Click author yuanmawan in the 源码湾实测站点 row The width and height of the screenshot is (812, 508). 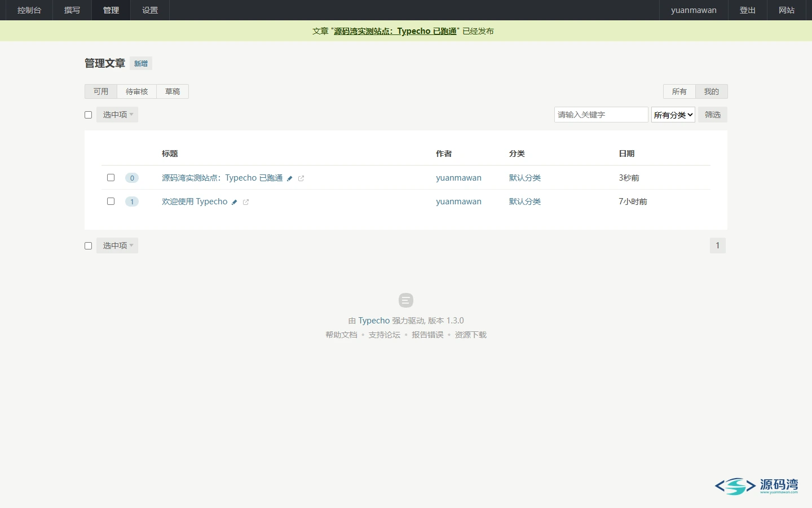point(458,178)
